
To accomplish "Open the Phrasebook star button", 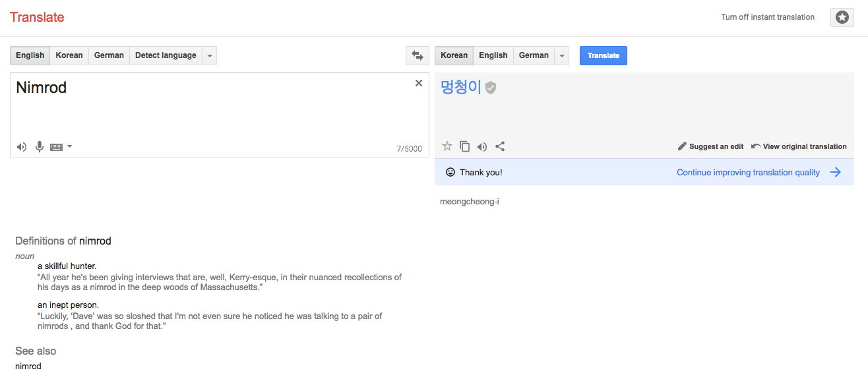I will pyautogui.click(x=842, y=17).
